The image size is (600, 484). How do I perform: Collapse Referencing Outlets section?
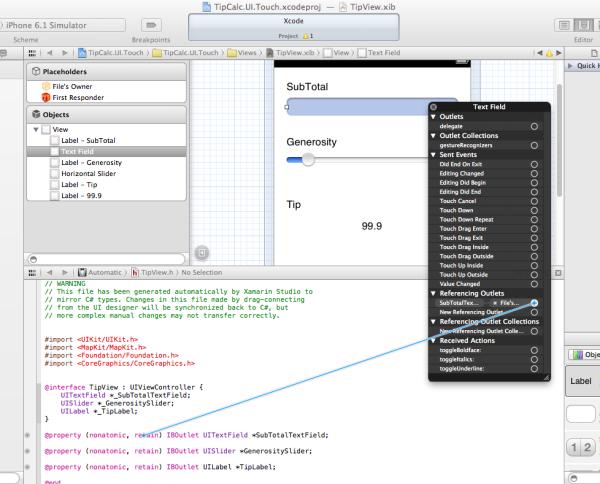(x=433, y=293)
